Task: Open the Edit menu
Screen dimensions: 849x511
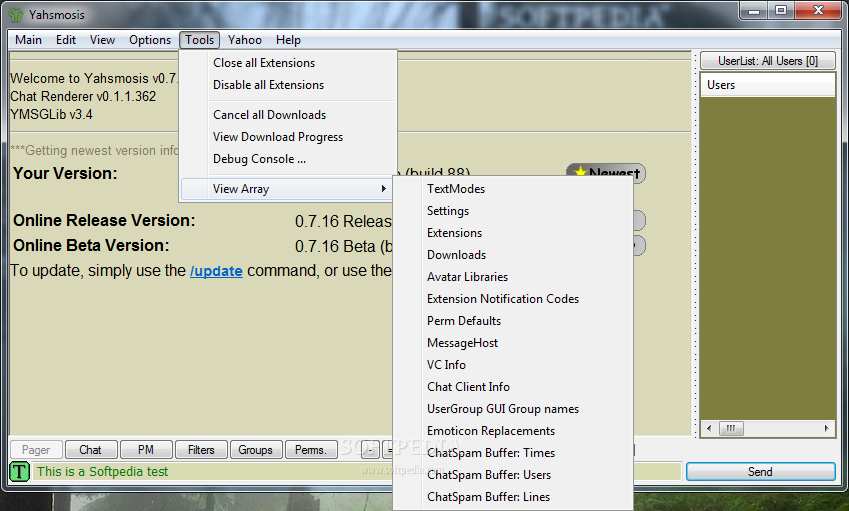Action: 66,40
